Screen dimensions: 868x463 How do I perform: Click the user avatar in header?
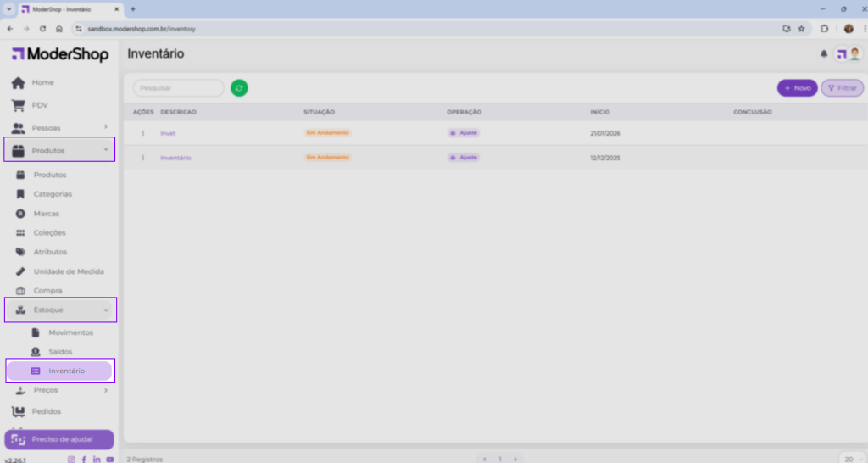point(854,54)
